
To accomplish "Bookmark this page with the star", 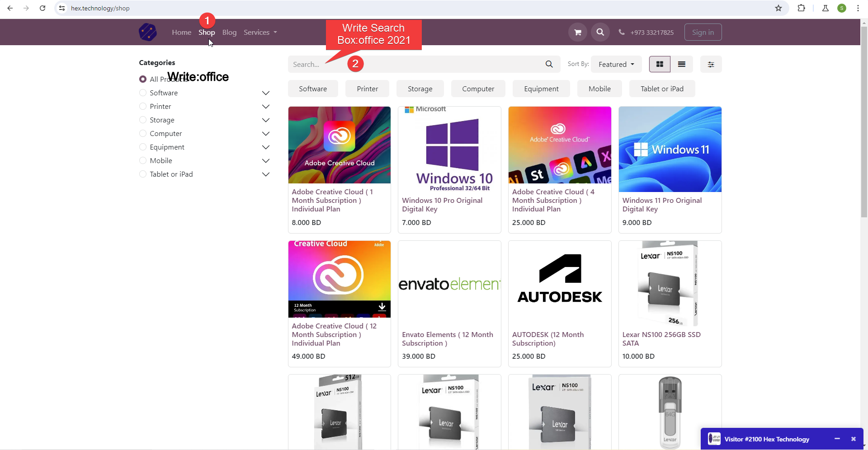I will (778, 8).
